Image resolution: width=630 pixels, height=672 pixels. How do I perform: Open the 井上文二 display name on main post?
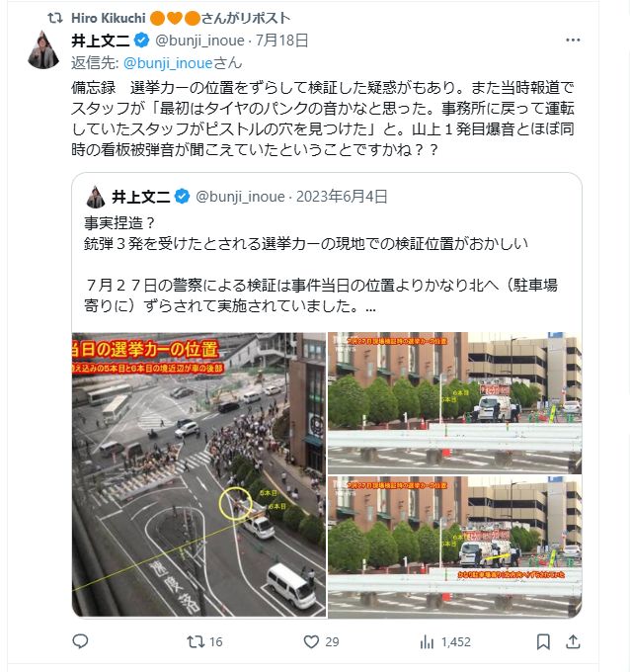(x=100, y=41)
